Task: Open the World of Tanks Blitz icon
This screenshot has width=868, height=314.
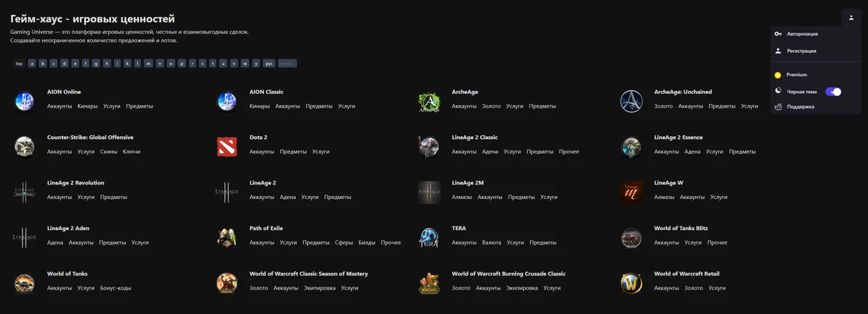Action: pyautogui.click(x=631, y=238)
